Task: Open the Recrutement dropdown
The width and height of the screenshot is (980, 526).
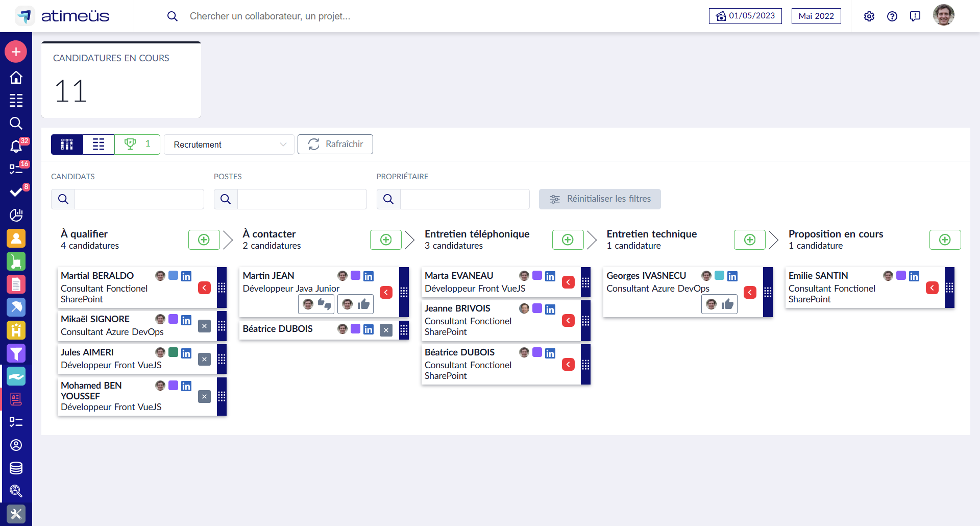Action: pyautogui.click(x=229, y=145)
